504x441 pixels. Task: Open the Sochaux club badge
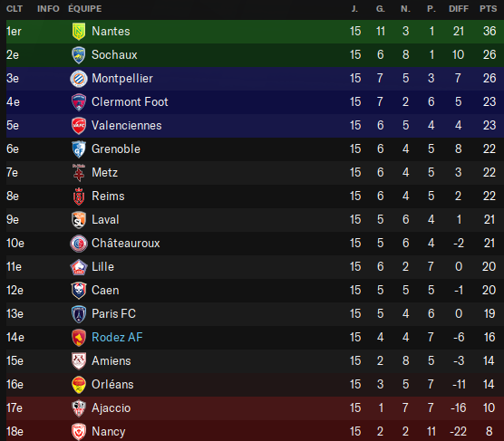point(79,55)
